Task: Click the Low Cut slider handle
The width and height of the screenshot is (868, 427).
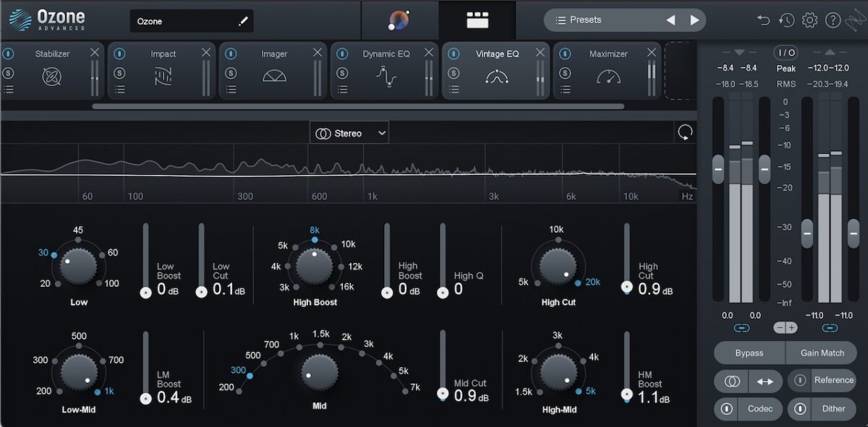Action: pyautogui.click(x=202, y=292)
